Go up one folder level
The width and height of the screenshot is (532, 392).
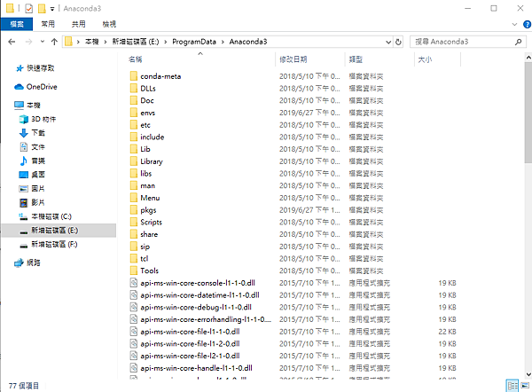54,42
